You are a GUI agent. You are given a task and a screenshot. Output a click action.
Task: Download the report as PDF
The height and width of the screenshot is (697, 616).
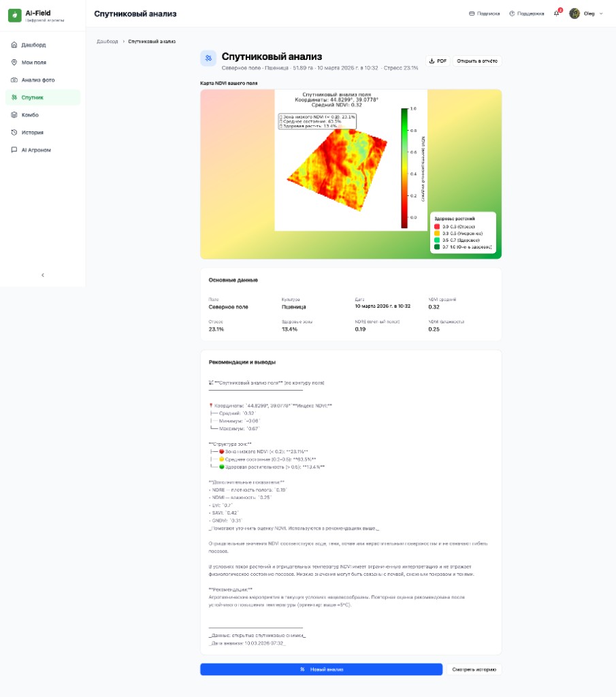click(438, 61)
